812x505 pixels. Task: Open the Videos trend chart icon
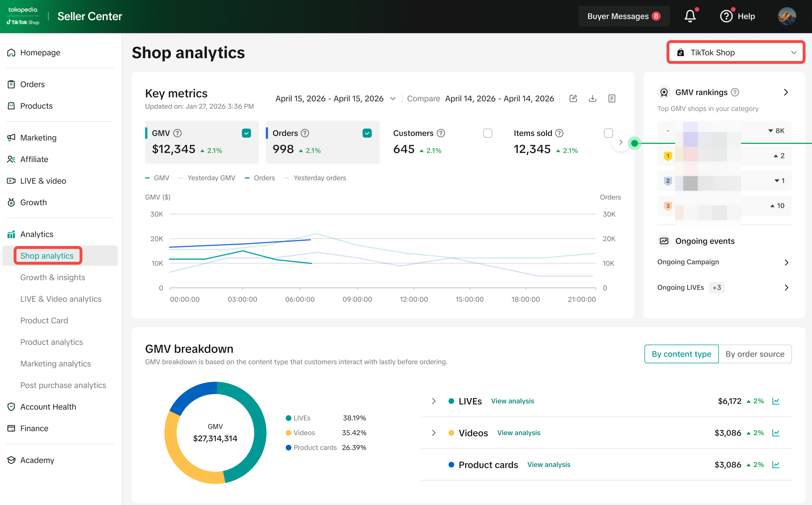(x=776, y=433)
